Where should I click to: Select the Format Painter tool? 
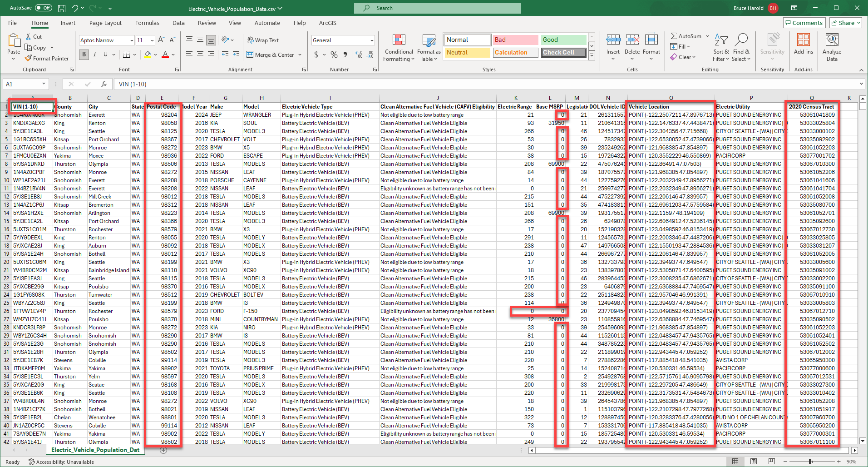click(47, 58)
